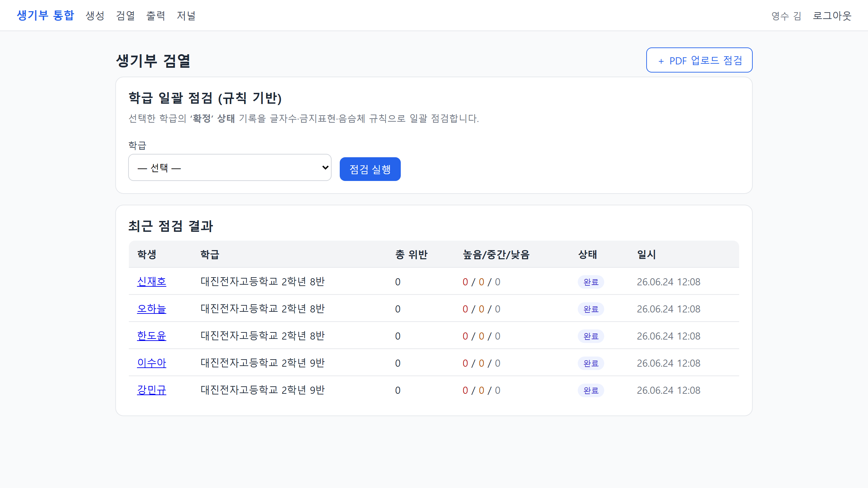This screenshot has width=868, height=488.
Task: Click the timestamp in 신재호's row
Action: [668, 282]
